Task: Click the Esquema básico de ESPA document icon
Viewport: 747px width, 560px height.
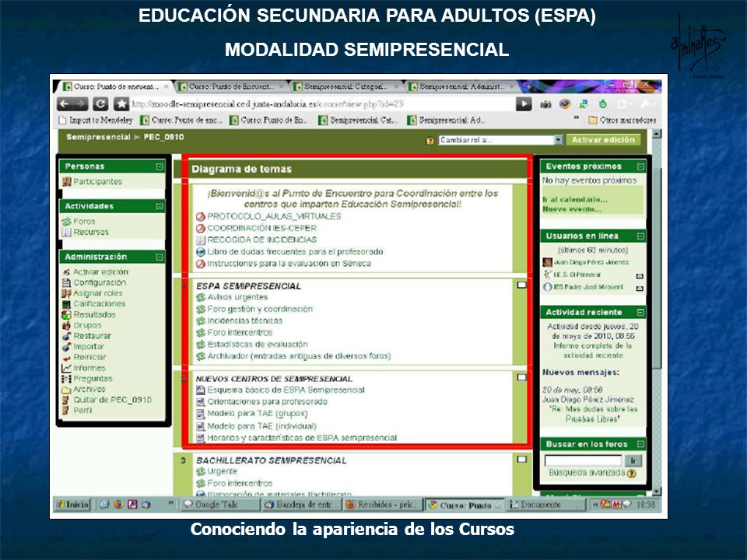Action: [201, 390]
